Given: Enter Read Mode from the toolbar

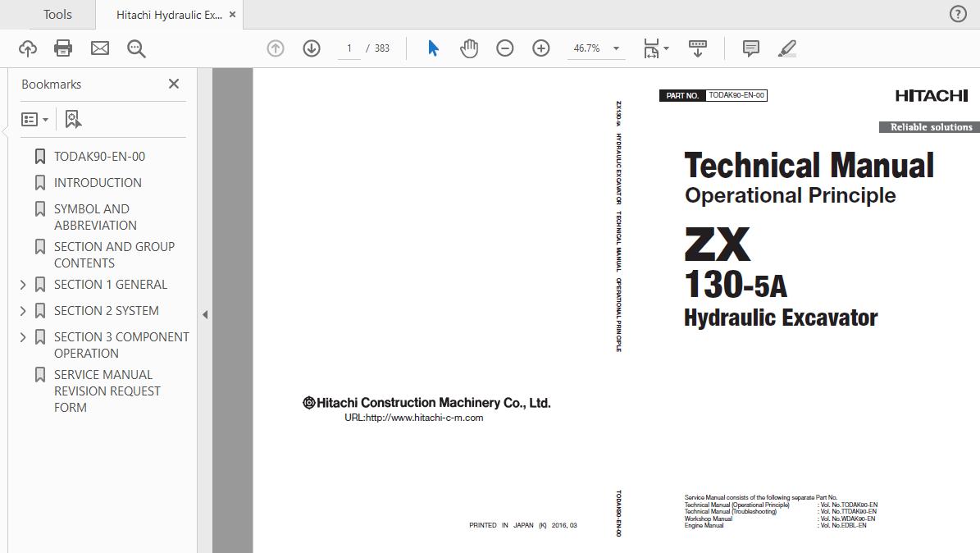Looking at the screenshot, I should click(x=697, y=48).
